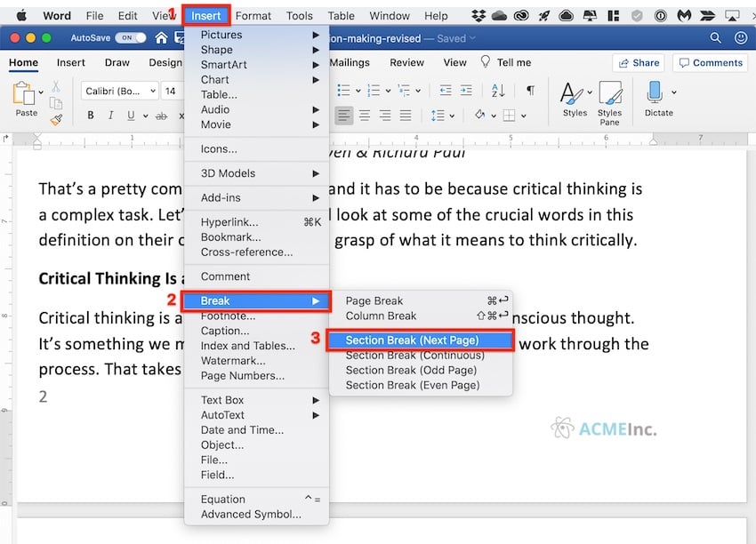Show paragraph marks with pilcrow icon
This screenshot has width=756, height=544.
pos(530,90)
